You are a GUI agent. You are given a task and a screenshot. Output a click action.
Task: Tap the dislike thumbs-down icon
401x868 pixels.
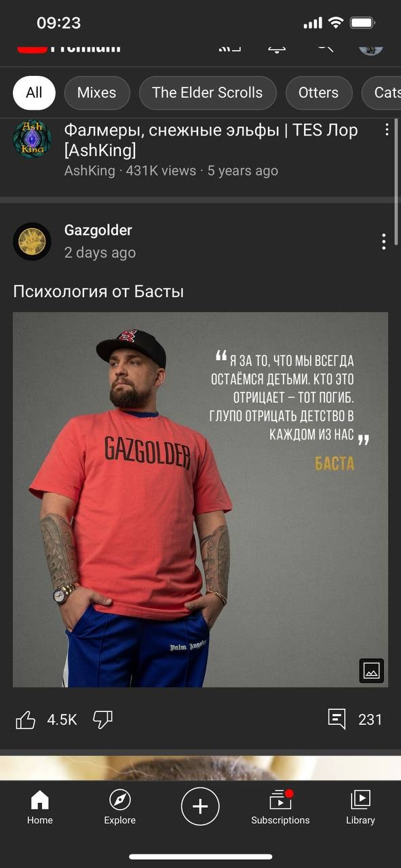coord(102,719)
